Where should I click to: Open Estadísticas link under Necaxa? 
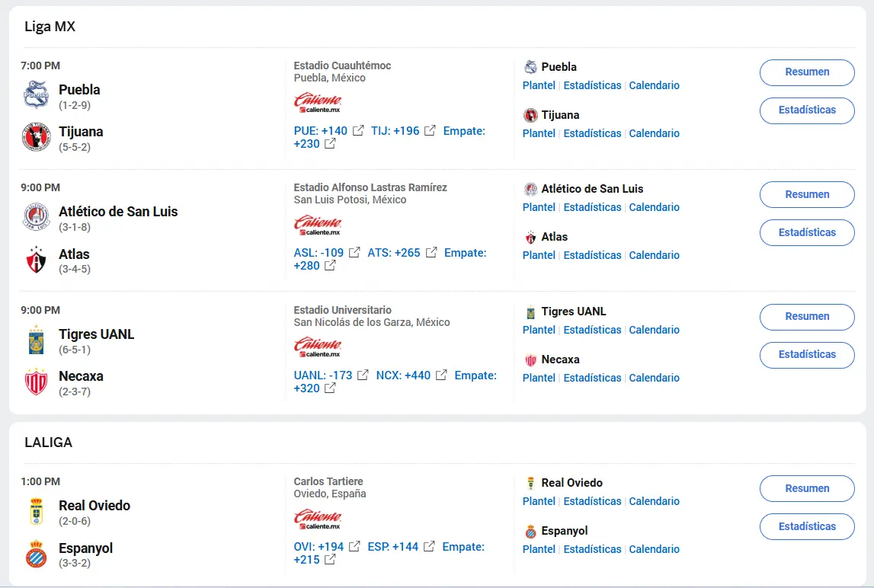[x=592, y=378]
